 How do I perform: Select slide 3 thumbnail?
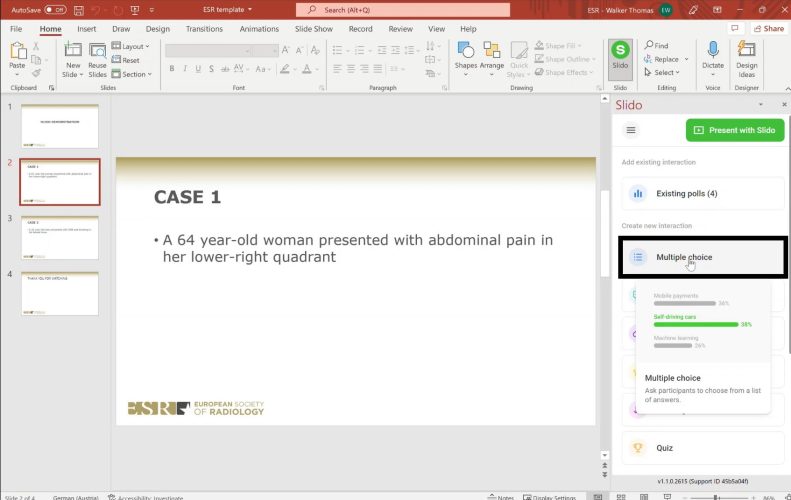[60, 238]
